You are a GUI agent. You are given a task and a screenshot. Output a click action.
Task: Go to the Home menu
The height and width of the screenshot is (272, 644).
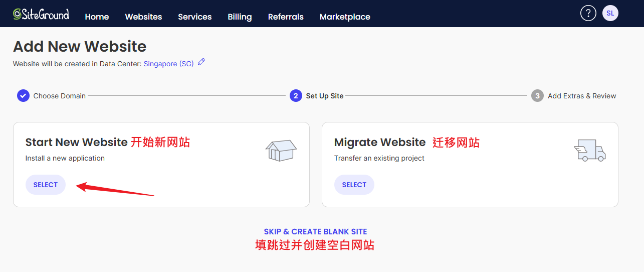tap(97, 17)
